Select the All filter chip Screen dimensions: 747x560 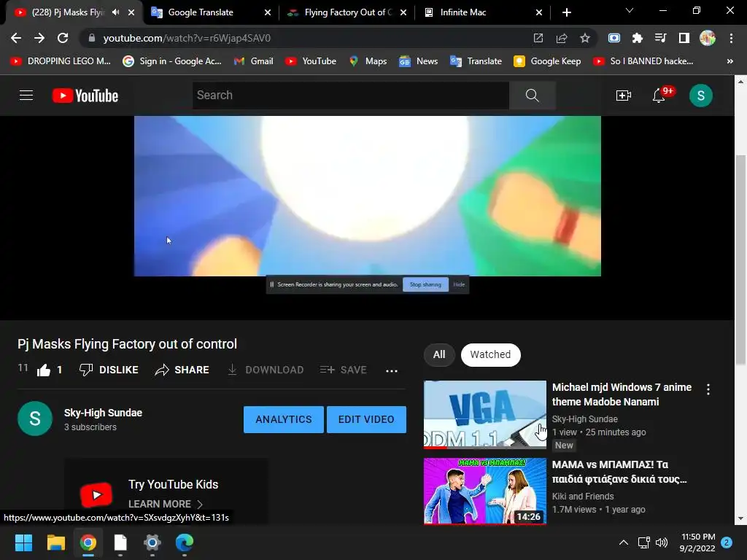pos(439,355)
